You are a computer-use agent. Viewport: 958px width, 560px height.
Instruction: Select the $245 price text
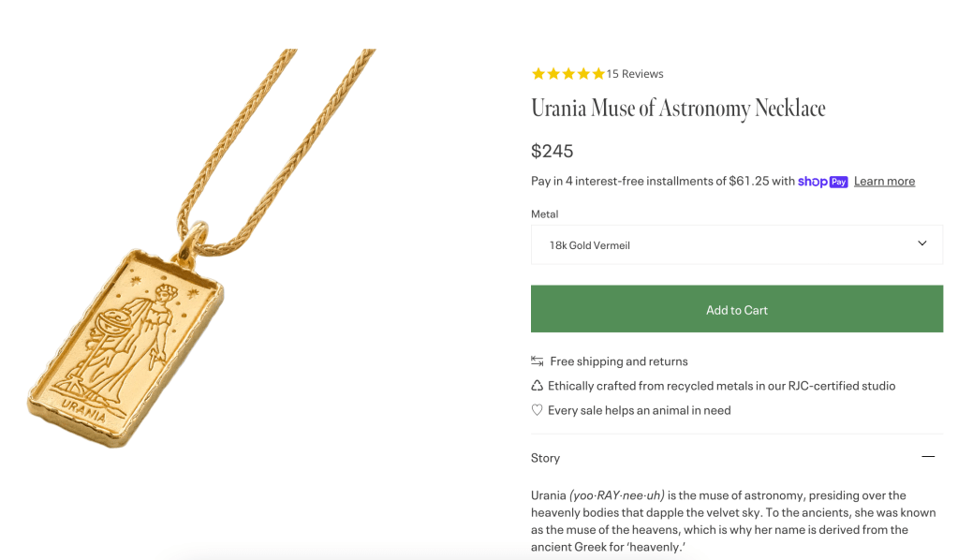click(553, 150)
